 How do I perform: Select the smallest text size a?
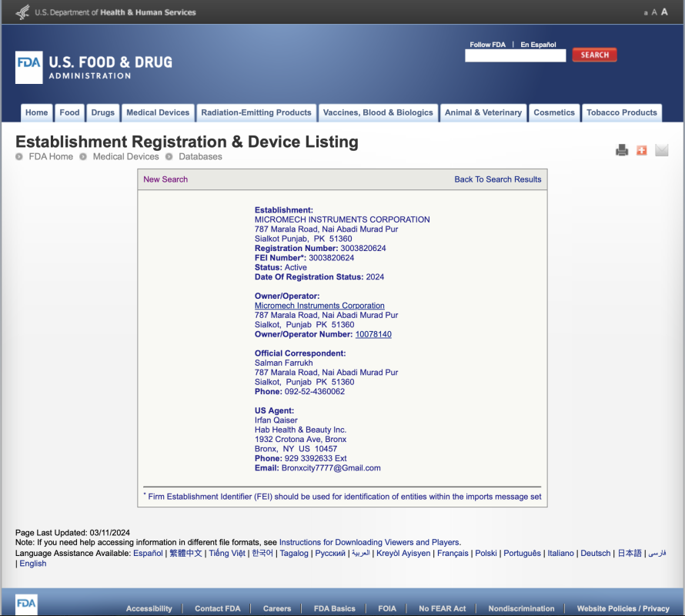(x=645, y=13)
